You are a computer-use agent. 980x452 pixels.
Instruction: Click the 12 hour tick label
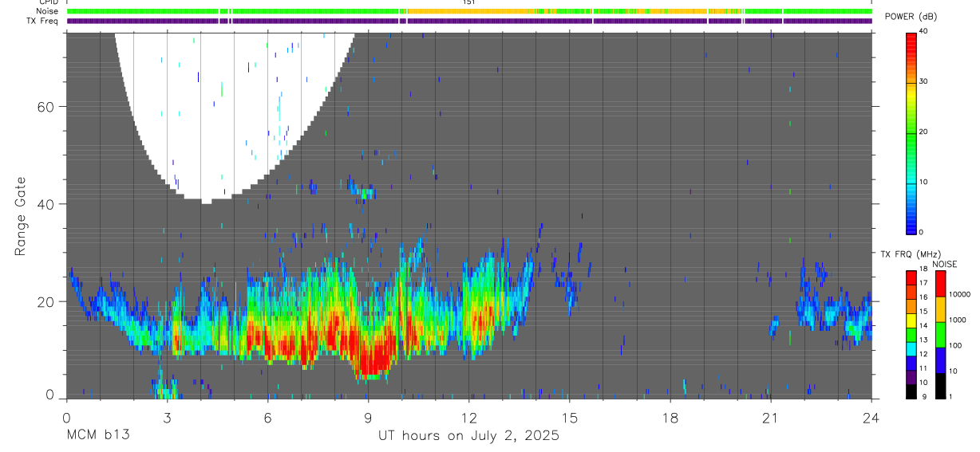468,418
